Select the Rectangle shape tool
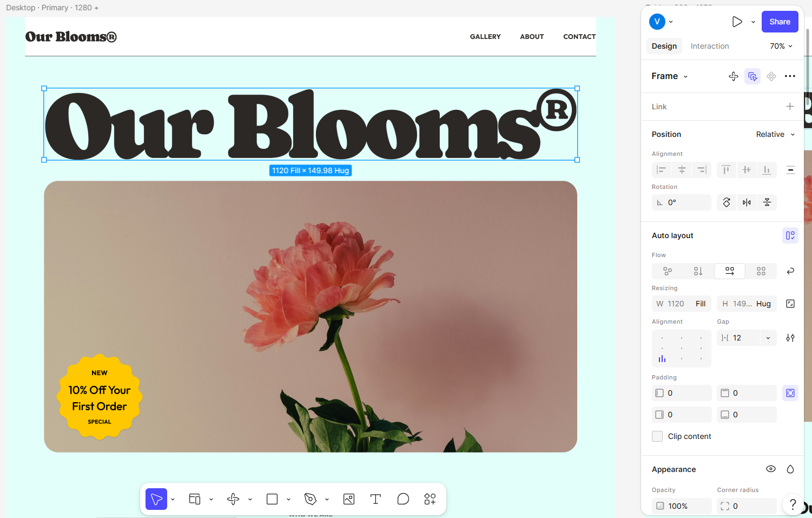The image size is (812, 518). (272, 499)
